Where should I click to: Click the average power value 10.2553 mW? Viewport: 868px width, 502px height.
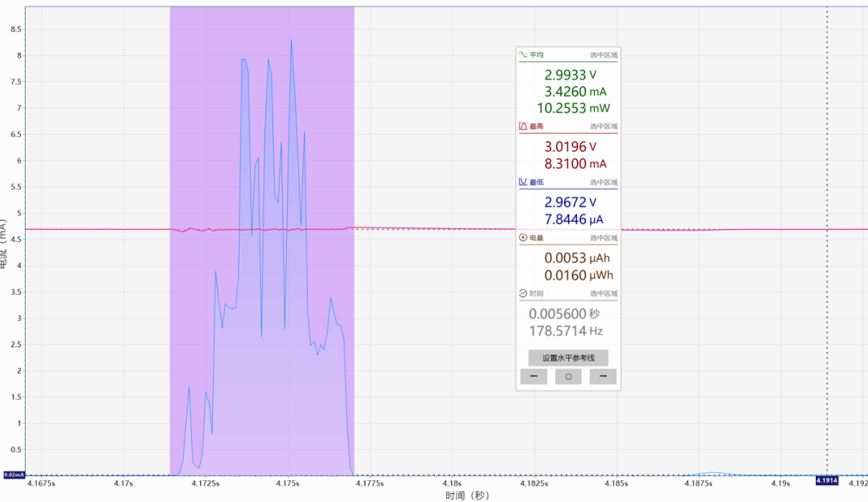[573, 108]
